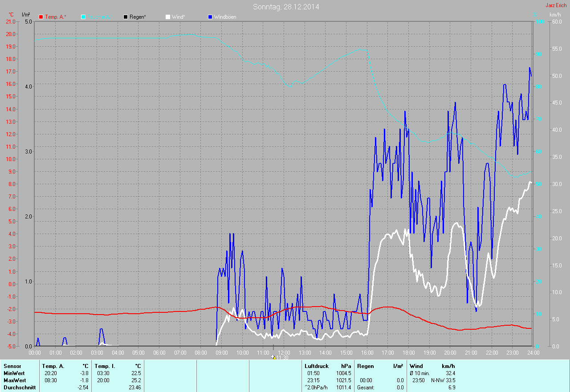The image size is (570, 392).
Task: Click the "01:50" pressure minimum time
Action: click(x=313, y=373)
